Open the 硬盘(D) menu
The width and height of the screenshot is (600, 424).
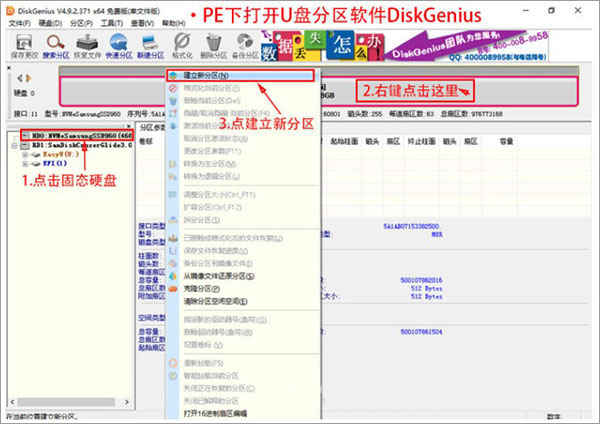50,23
